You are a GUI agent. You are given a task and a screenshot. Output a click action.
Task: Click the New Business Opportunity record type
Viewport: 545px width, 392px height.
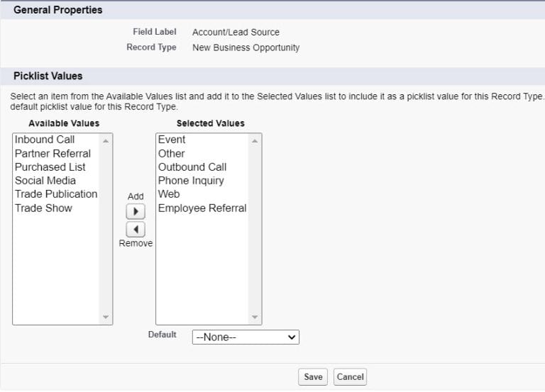pyautogui.click(x=246, y=47)
